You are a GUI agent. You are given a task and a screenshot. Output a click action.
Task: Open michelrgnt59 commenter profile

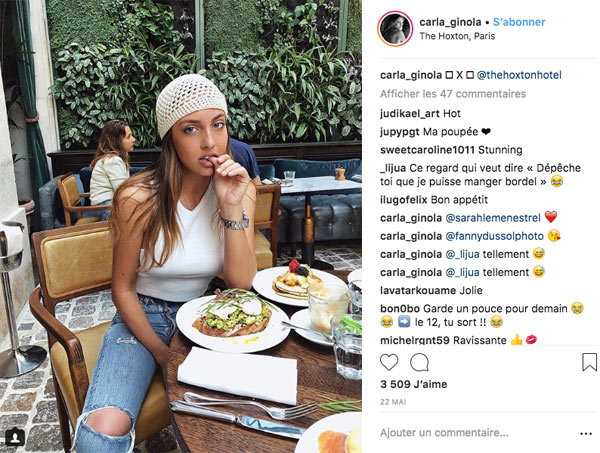[x=415, y=340]
